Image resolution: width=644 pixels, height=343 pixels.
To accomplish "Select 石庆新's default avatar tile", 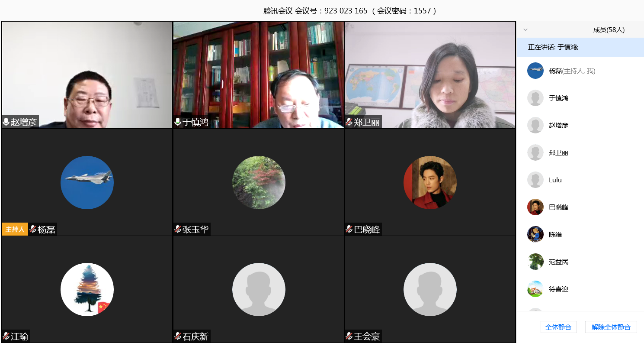I will pos(259,289).
